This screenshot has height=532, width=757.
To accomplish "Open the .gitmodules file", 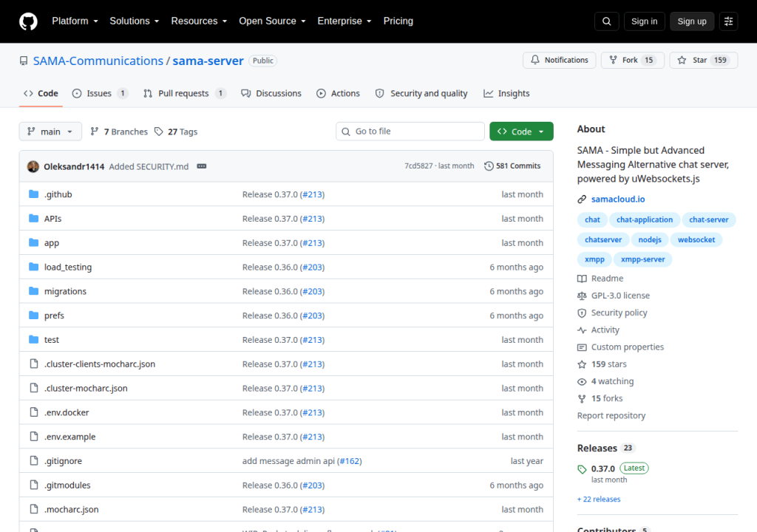I will (67, 485).
